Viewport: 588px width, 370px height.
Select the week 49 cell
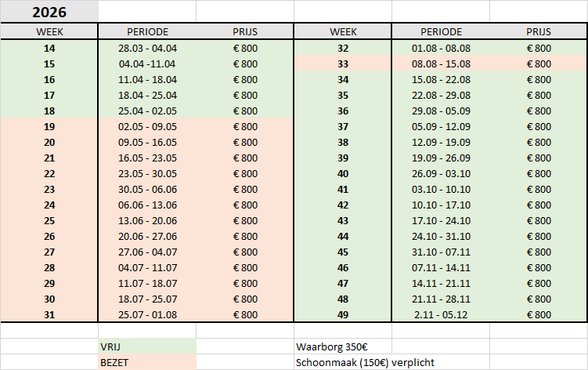tap(342, 314)
